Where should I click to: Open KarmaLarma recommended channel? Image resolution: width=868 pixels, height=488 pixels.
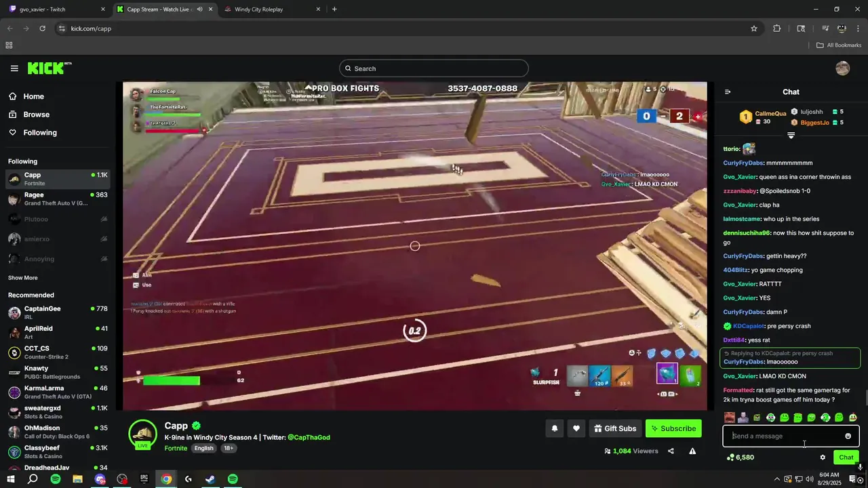pyautogui.click(x=58, y=392)
